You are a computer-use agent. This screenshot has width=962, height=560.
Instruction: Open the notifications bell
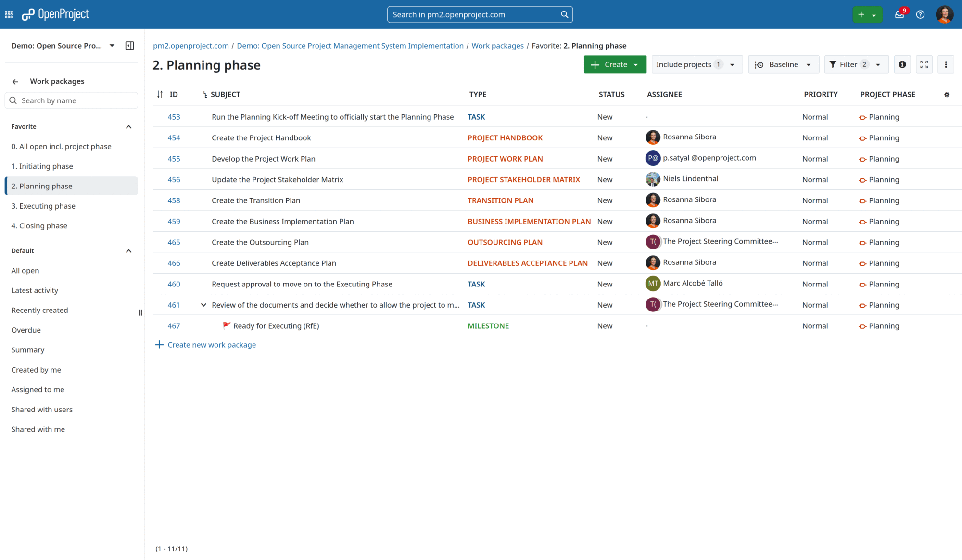click(x=899, y=14)
